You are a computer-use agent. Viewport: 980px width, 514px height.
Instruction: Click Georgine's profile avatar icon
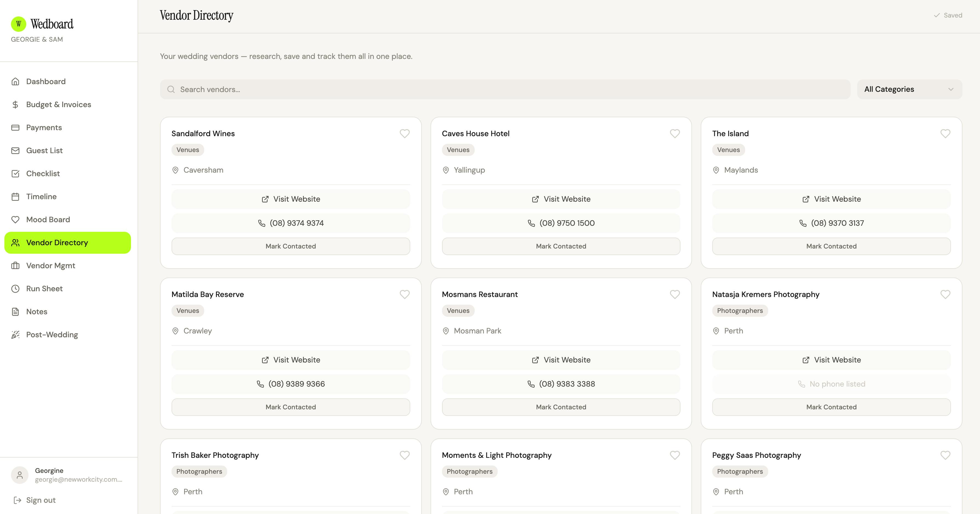click(20, 475)
